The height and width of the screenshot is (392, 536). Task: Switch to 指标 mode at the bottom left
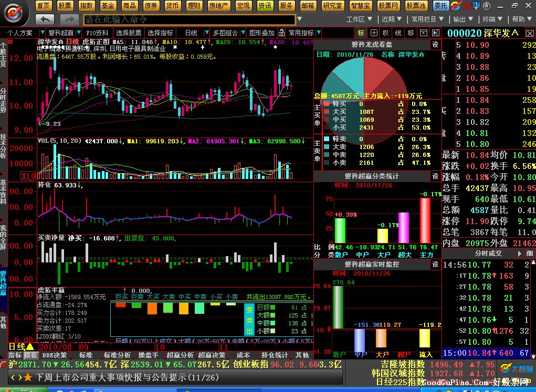(15, 355)
